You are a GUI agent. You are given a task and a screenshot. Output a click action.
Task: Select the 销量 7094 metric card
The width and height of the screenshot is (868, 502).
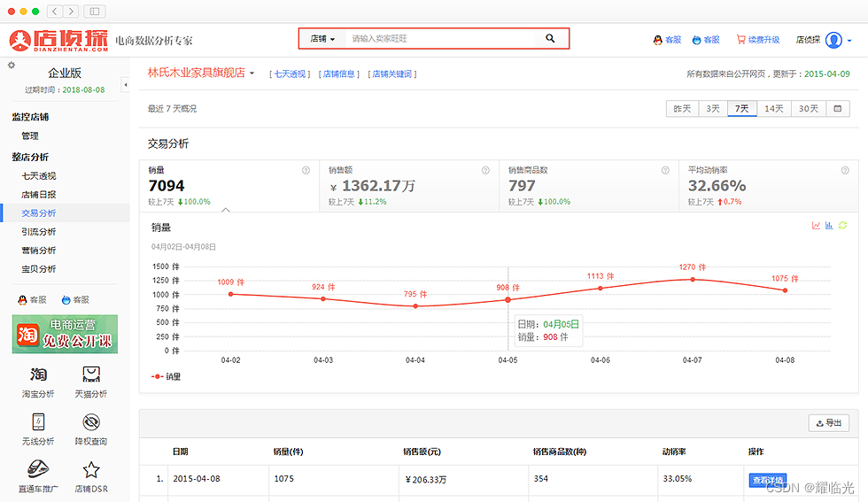[x=229, y=186]
